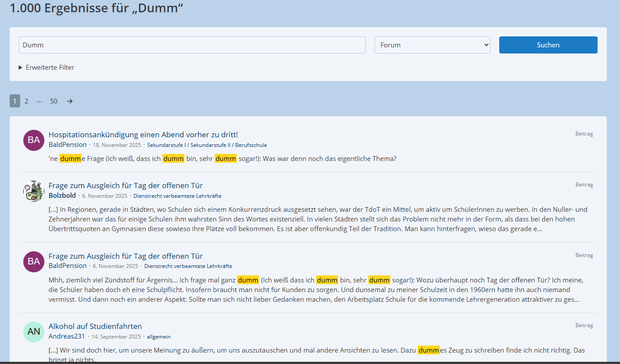
Task: Open the Alkohol auf Studienfahrten thread
Action: coord(95,326)
